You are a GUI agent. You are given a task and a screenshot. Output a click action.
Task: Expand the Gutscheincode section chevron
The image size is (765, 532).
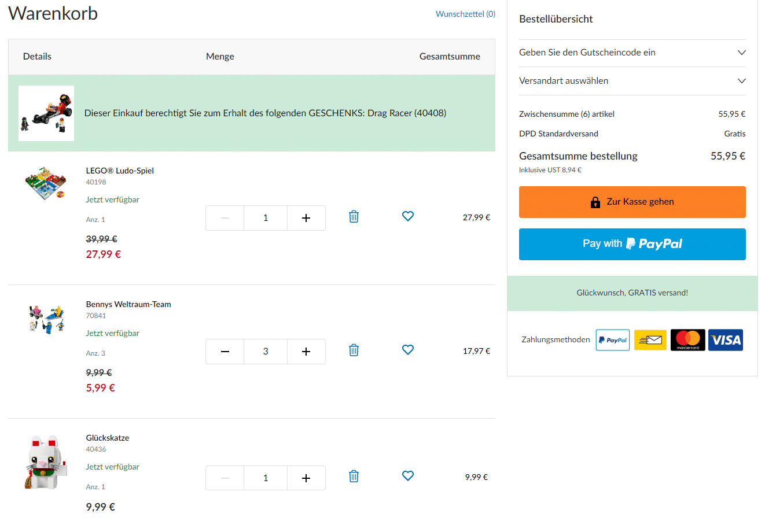point(741,53)
